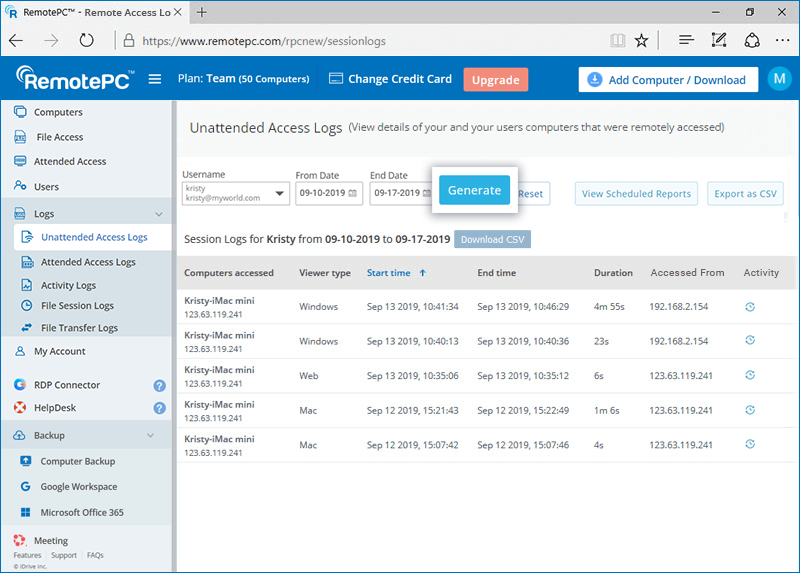
Task: Click the Generate button
Action: point(474,190)
